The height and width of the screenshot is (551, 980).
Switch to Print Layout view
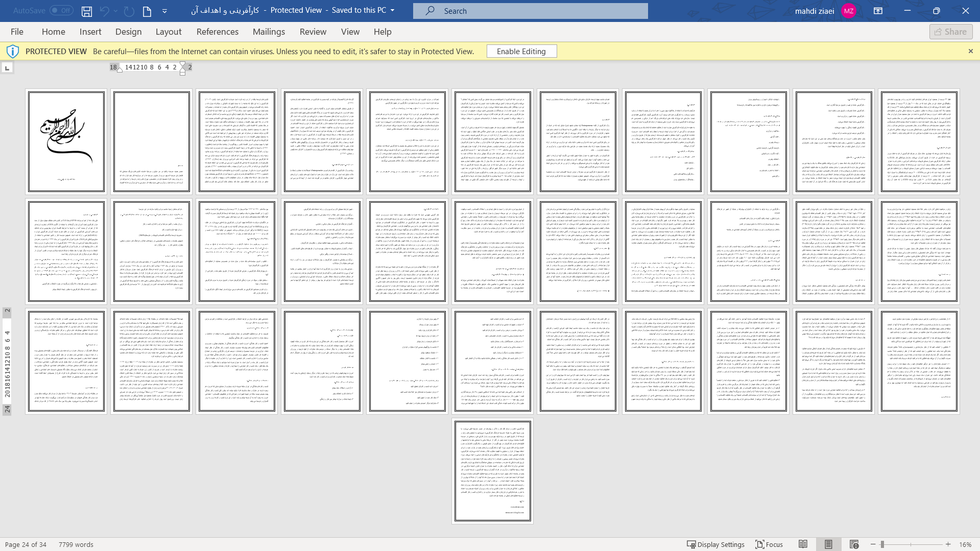click(828, 544)
